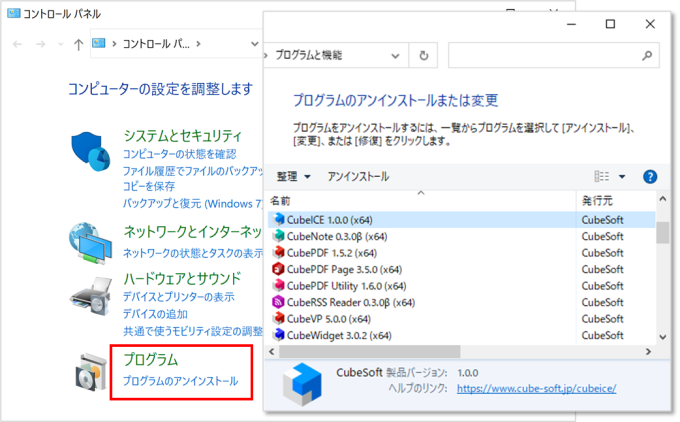
Task: Open 共通で使うモビリティ設定の調整 link
Action: click(193, 331)
